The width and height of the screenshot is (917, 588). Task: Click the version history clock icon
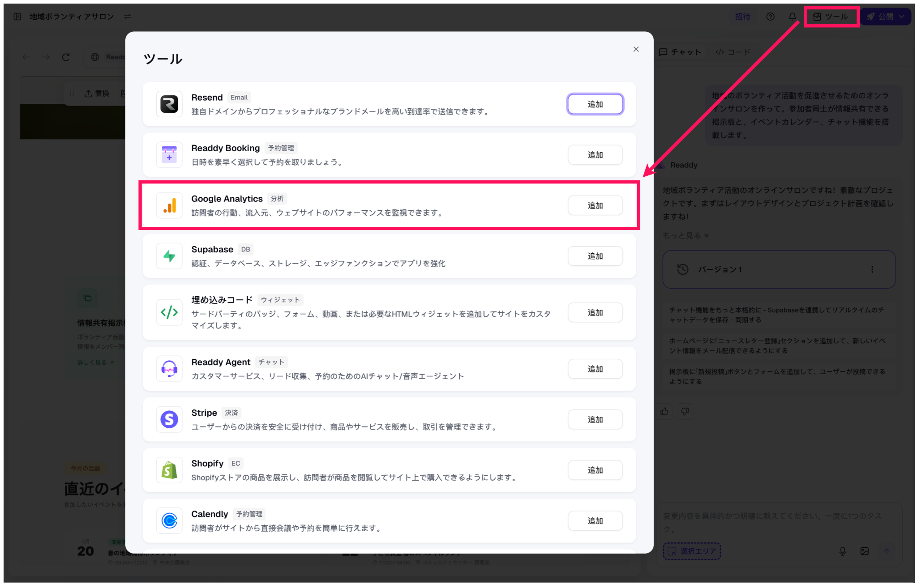coord(683,269)
